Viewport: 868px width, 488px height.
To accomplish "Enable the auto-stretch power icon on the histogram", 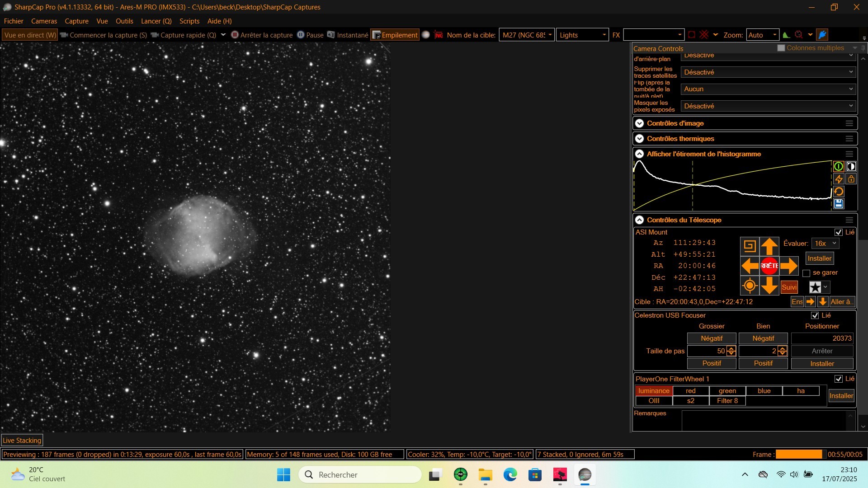I will tap(839, 167).
